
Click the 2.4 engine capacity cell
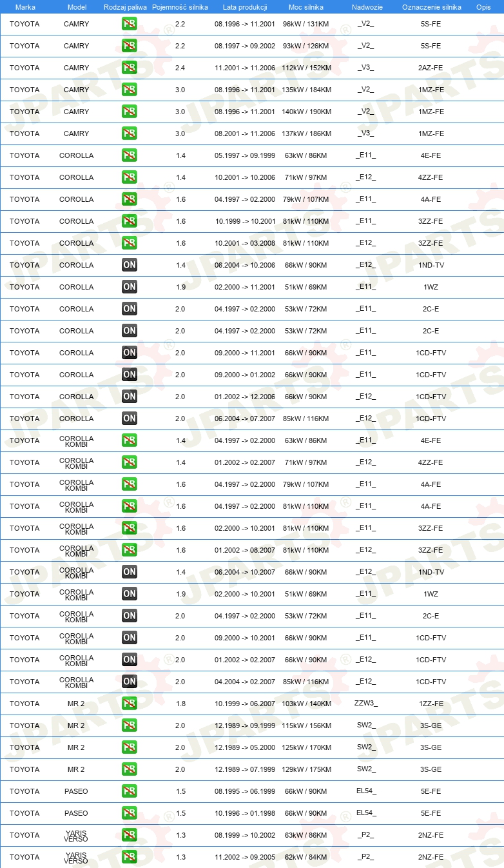(x=180, y=68)
